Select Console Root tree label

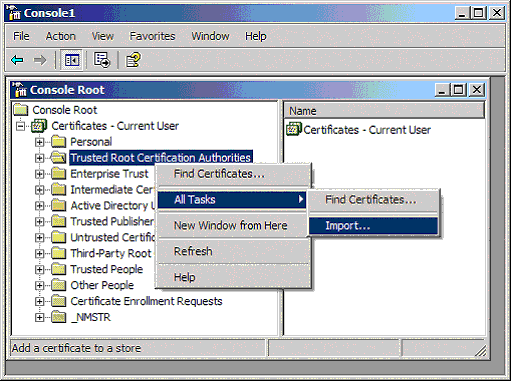click(65, 110)
